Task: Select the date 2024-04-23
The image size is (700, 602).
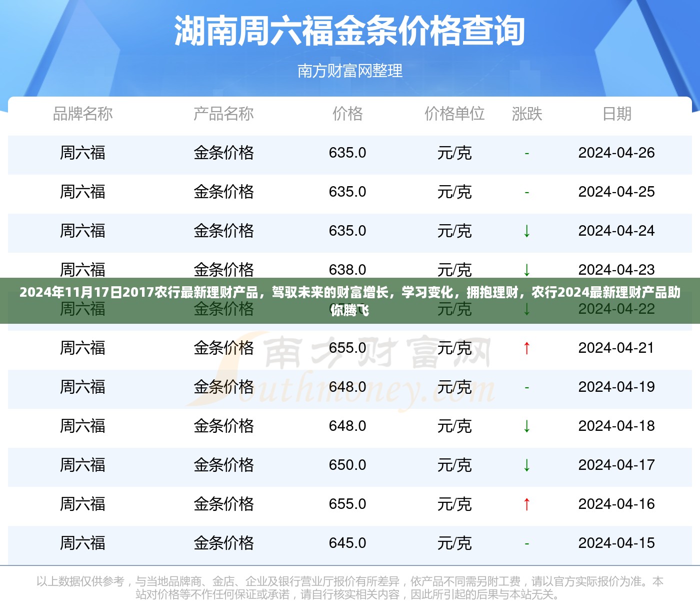Action: pyautogui.click(x=616, y=270)
